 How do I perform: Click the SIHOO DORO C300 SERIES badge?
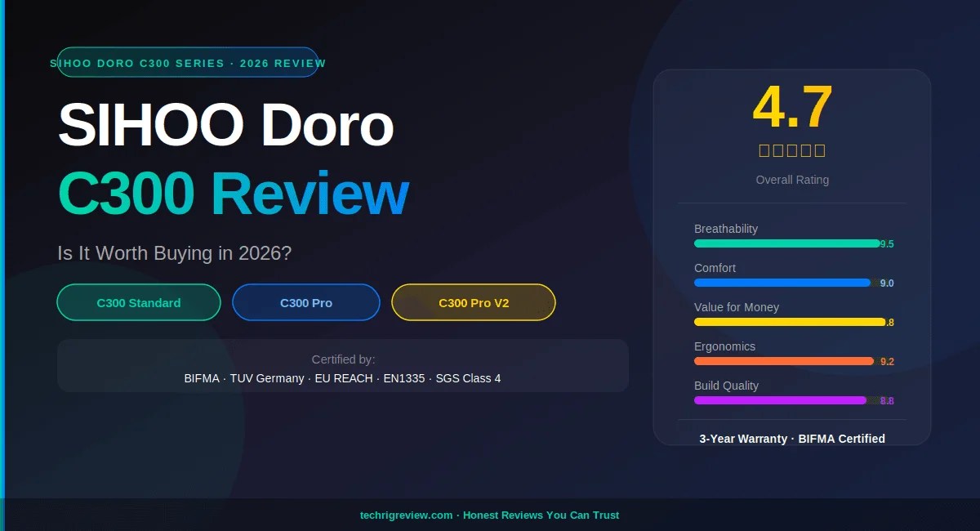tap(188, 63)
